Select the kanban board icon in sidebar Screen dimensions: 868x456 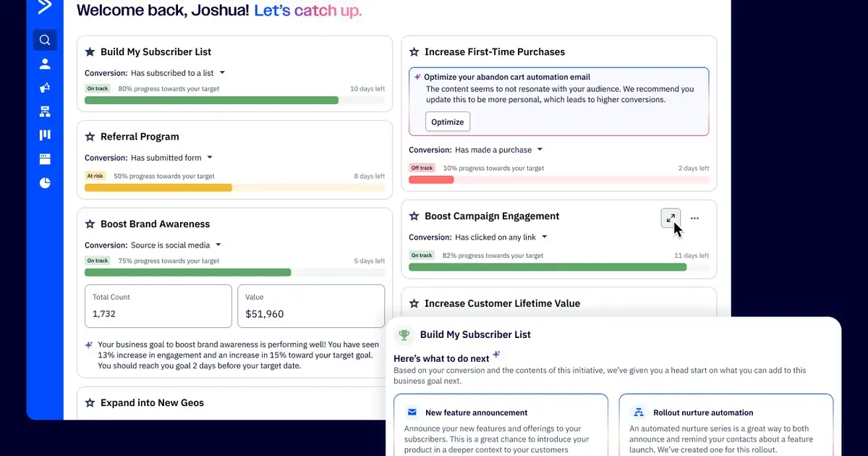pos(45,135)
